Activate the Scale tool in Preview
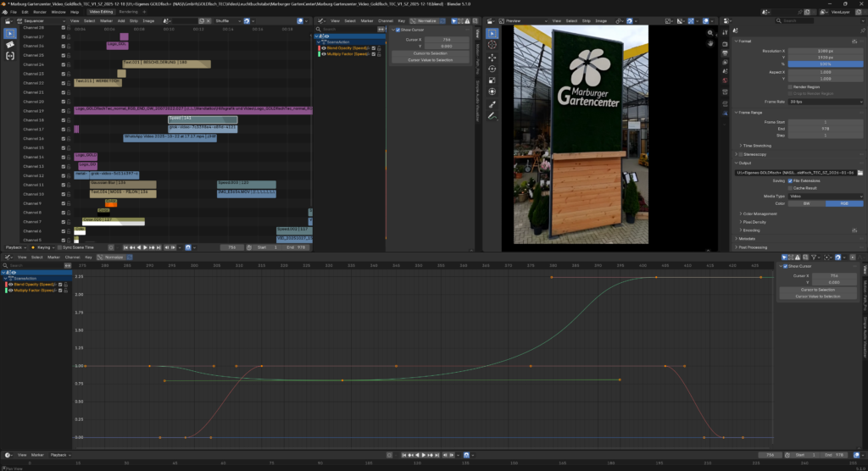 coord(492,80)
